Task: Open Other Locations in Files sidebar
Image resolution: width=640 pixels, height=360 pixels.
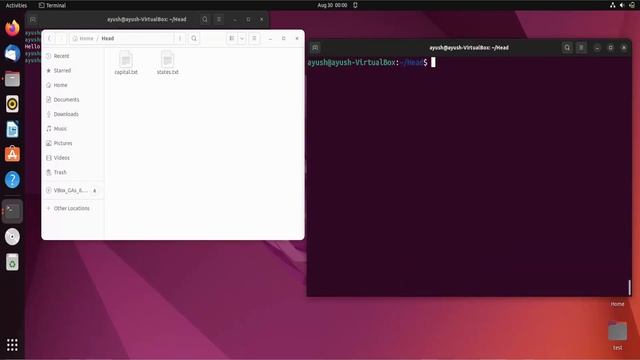Action: 73,208
